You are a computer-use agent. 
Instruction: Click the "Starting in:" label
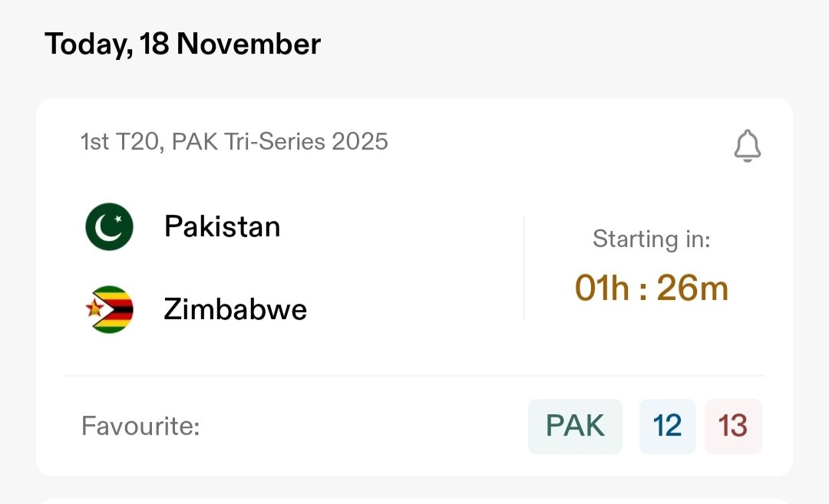point(651,239)
